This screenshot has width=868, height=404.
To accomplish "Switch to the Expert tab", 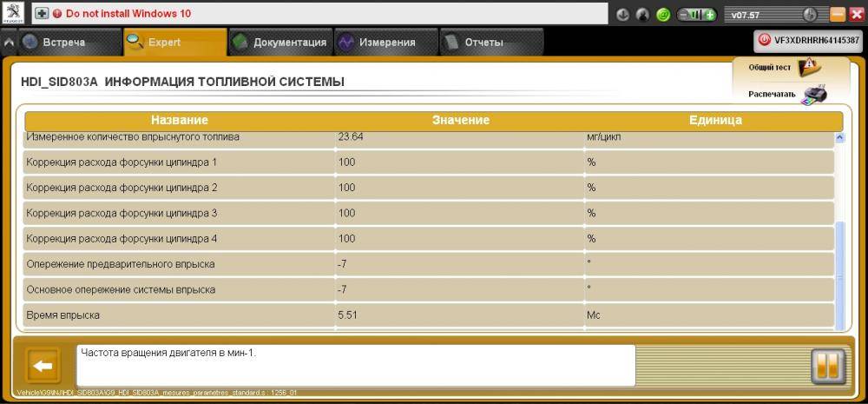I will pos(174,43).
